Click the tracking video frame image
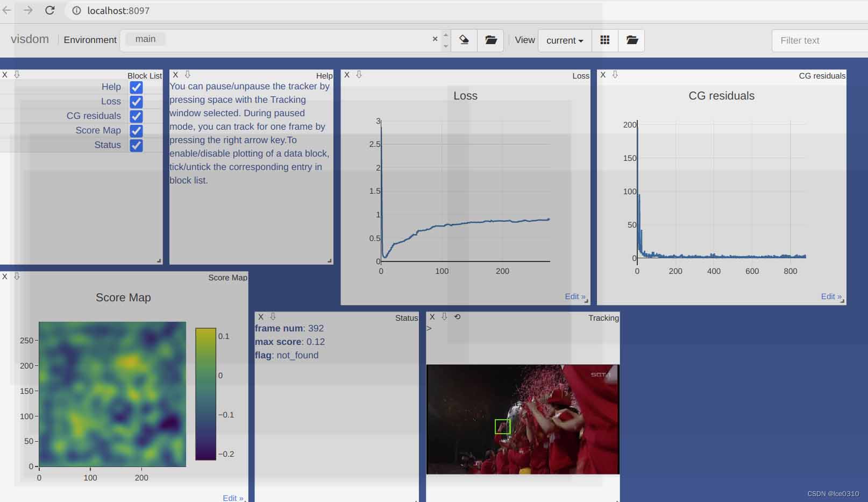This screenshot has height=502, width=868. click(522, 419)
